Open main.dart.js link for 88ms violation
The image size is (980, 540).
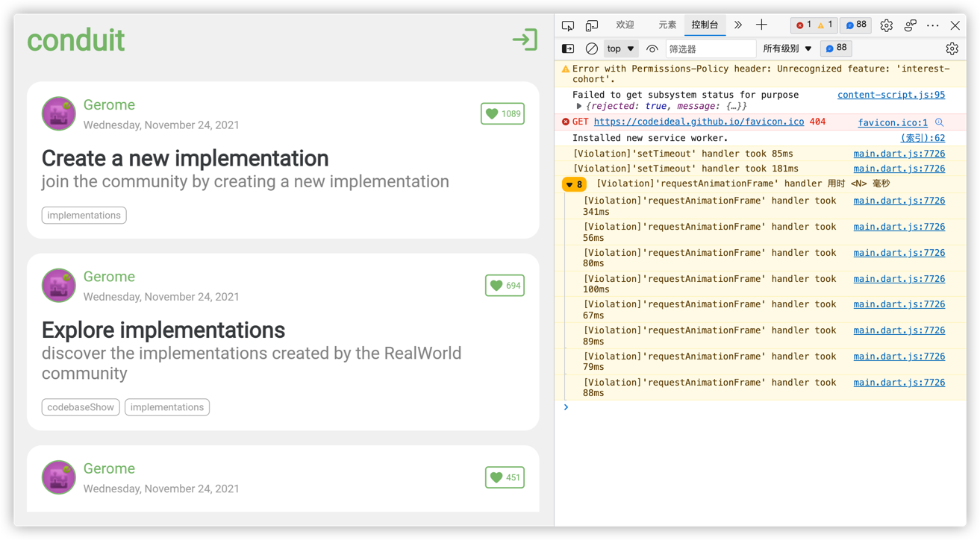click(899, 383)
